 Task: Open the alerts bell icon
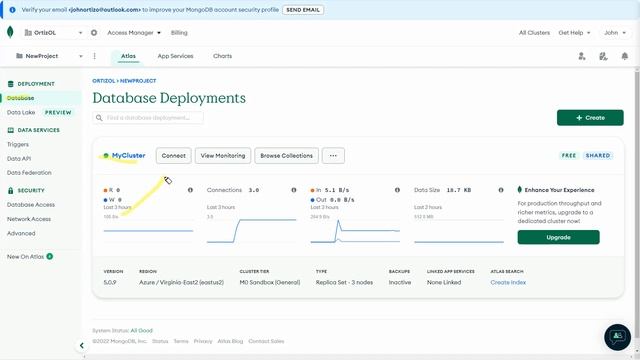click(624, 56)
